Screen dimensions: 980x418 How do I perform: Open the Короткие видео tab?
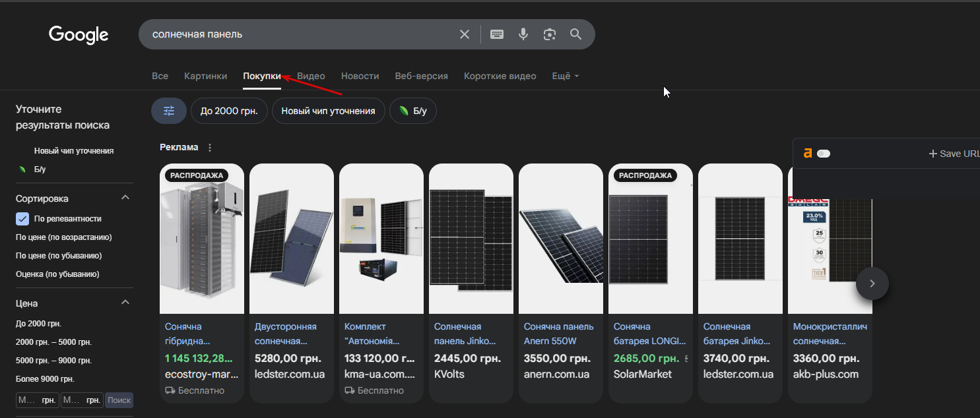[x=500, y=76]
